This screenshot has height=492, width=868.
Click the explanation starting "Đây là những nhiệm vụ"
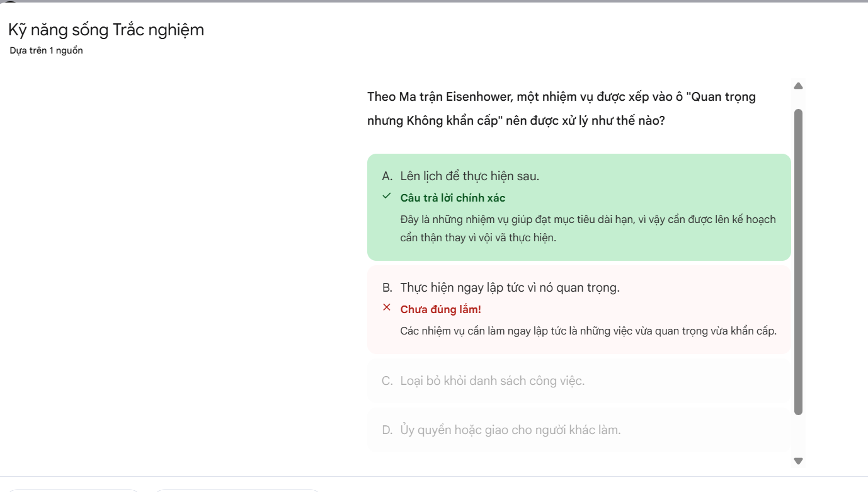click(x=588, y=228)
